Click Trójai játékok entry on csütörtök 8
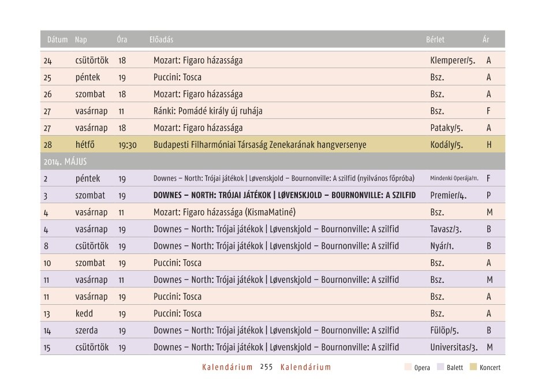The image size is (545, 392). pyautogui.click(x=277, y=246)
